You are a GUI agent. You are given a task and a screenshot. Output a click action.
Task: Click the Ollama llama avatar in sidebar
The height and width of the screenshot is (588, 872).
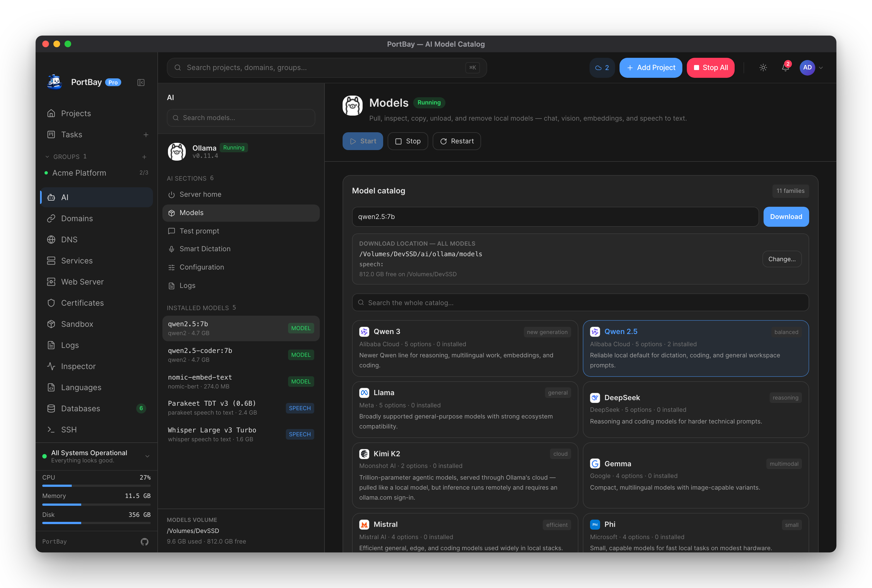pyautogui.click(x=177, y=151)
